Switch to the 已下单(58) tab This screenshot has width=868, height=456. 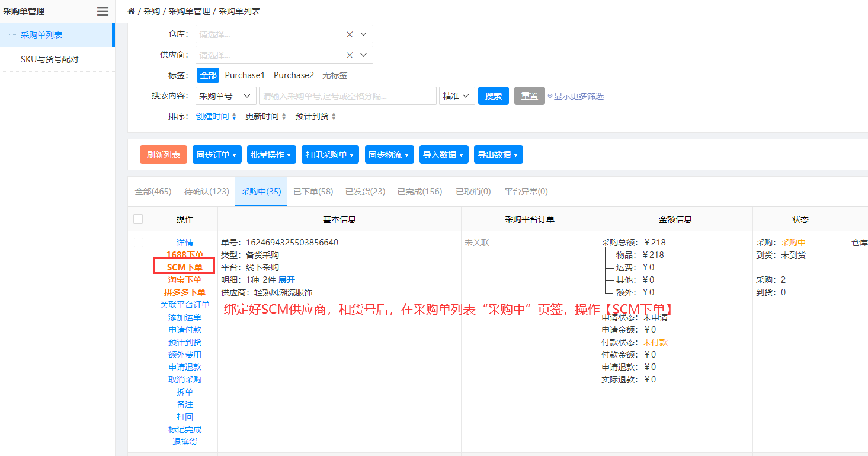point(313,192)
